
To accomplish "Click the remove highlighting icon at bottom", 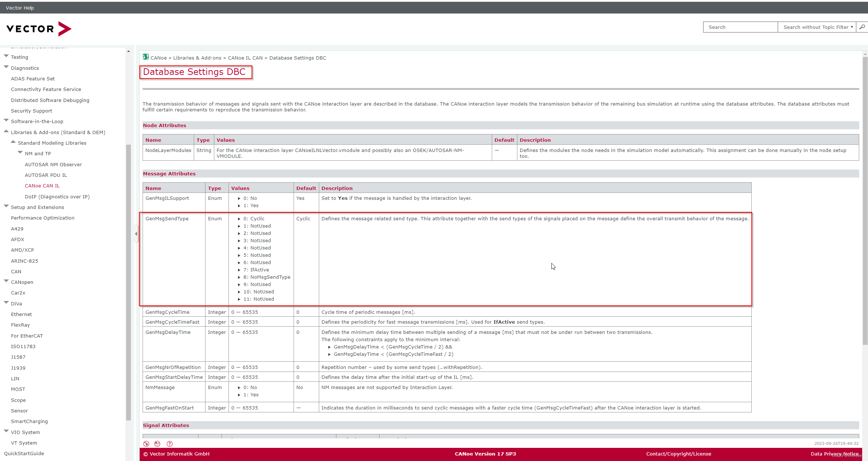I will click(x=157, y=444).
